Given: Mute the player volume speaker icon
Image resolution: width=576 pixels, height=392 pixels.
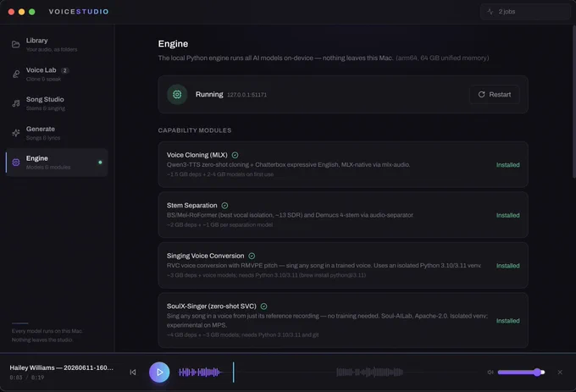Looking at the screenshot, I should 490,373.
